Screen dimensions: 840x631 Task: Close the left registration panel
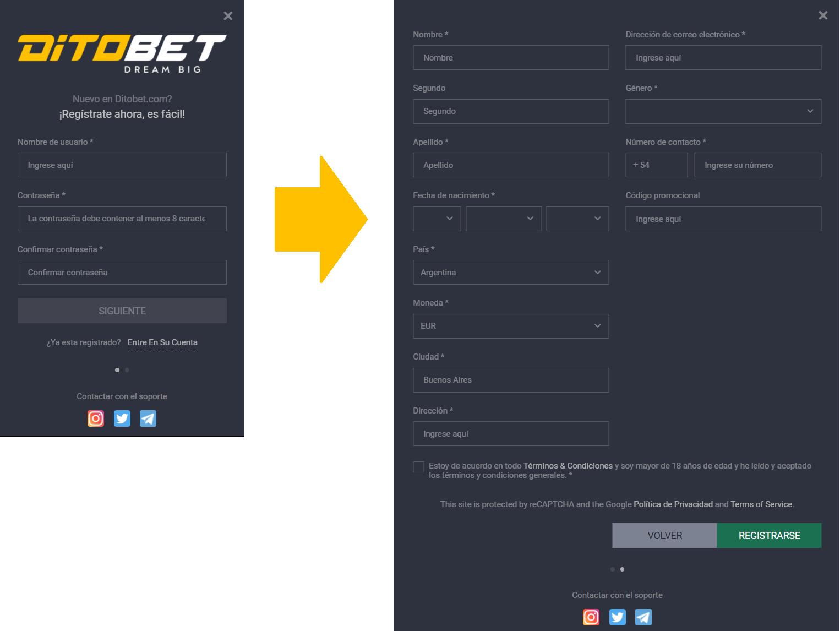228,16
